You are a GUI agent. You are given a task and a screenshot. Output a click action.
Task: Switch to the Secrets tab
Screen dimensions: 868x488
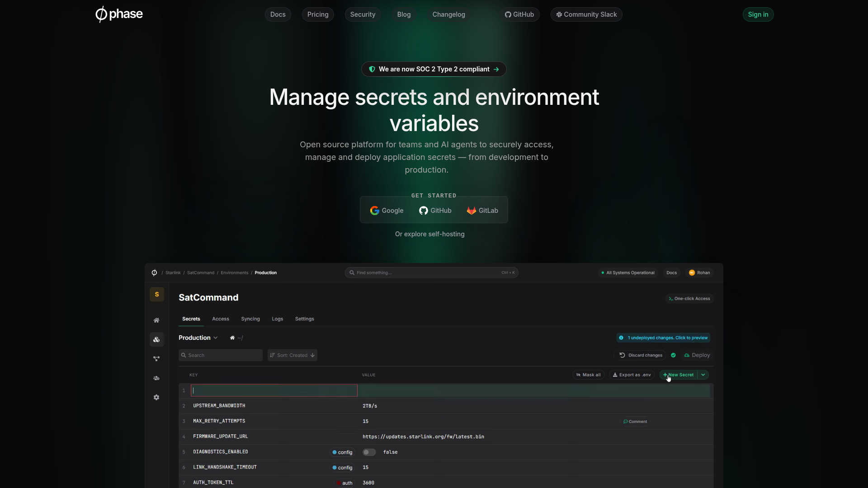click(x=191, y=319)
